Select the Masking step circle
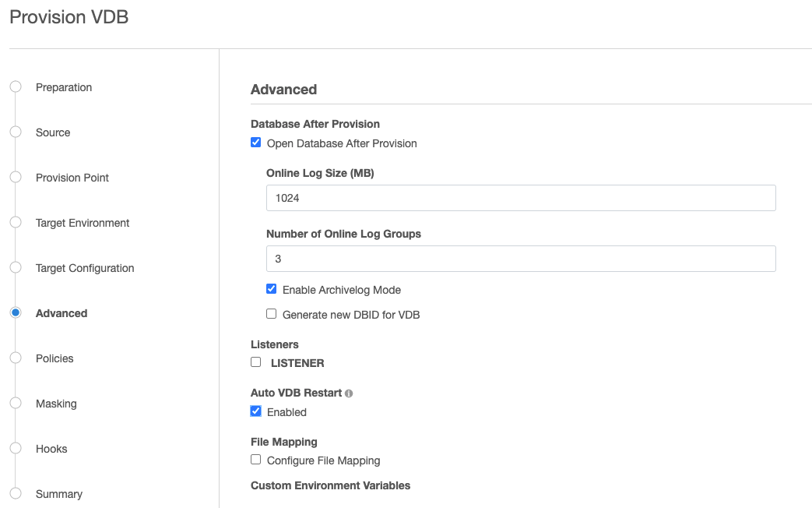Viewport: 812px width, 508px height. pos(16,403)
